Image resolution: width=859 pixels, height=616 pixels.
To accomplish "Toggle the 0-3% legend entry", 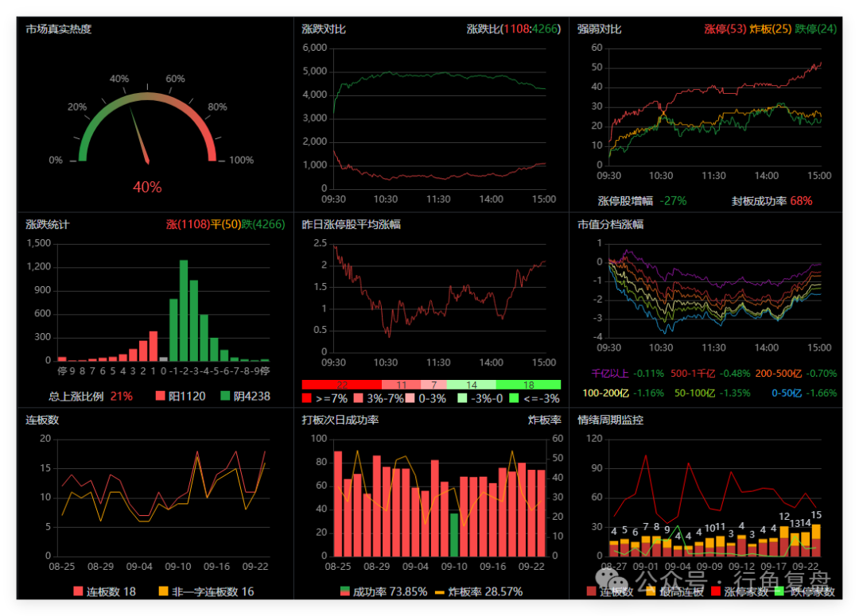I will (x=426, y=398).
